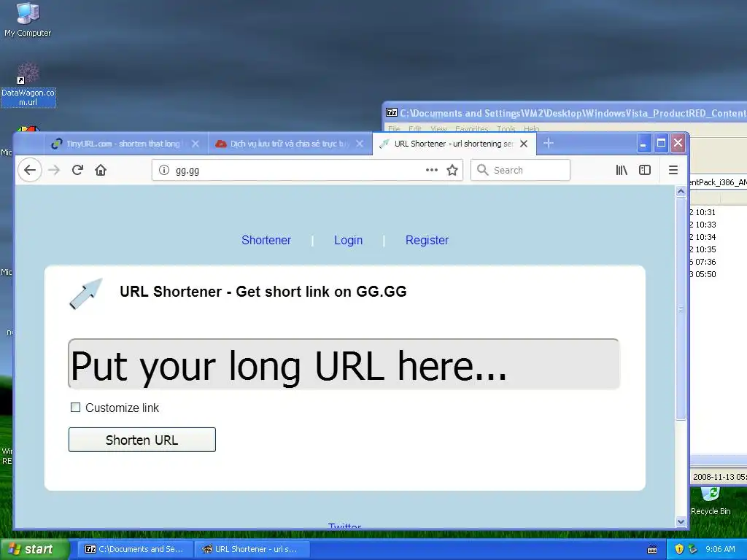Focus the browser Search box
The height and width of the screenshot is (560, 747).
520,170
